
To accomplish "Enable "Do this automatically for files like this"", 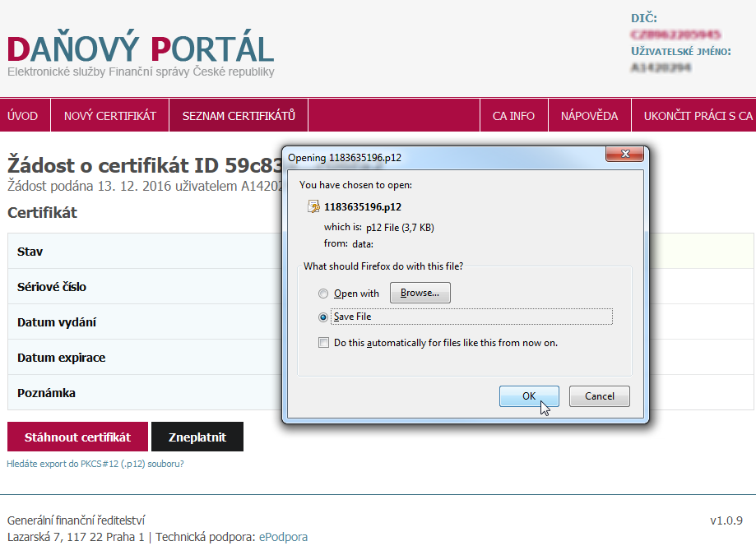I will [323, 342].
